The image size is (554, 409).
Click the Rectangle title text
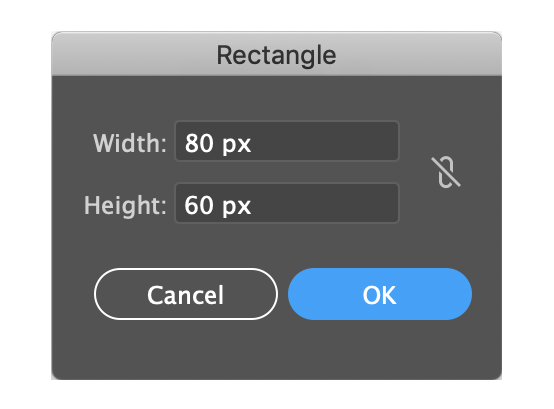pyautogui.click(x=276, y=55)
